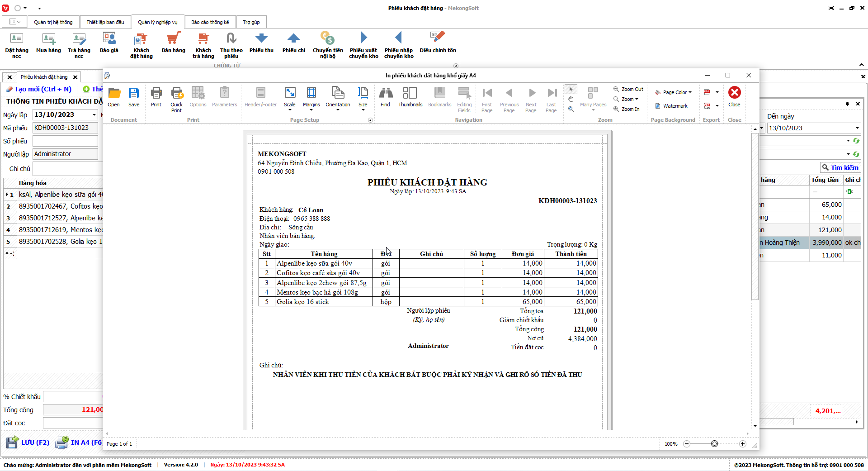
Task: Switch to Báo cáo thống kê tab
Action: point(210,22)
